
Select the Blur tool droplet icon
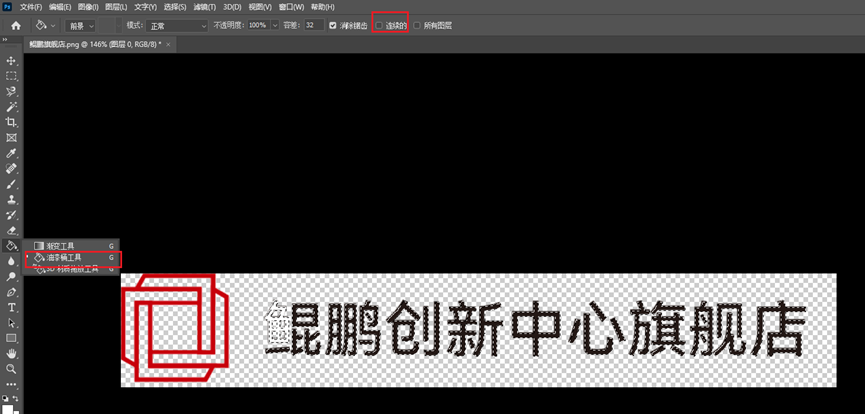(x=11, y=261)
